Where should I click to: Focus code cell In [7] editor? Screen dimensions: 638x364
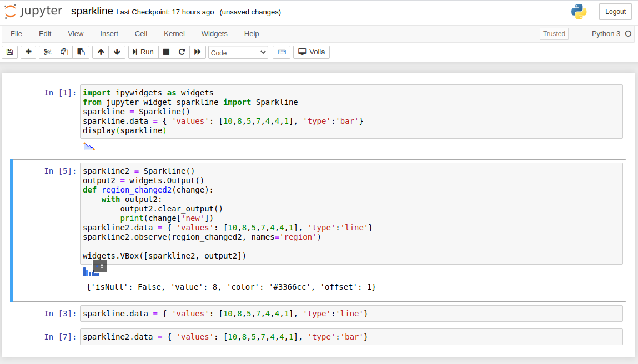coord(351,337)
